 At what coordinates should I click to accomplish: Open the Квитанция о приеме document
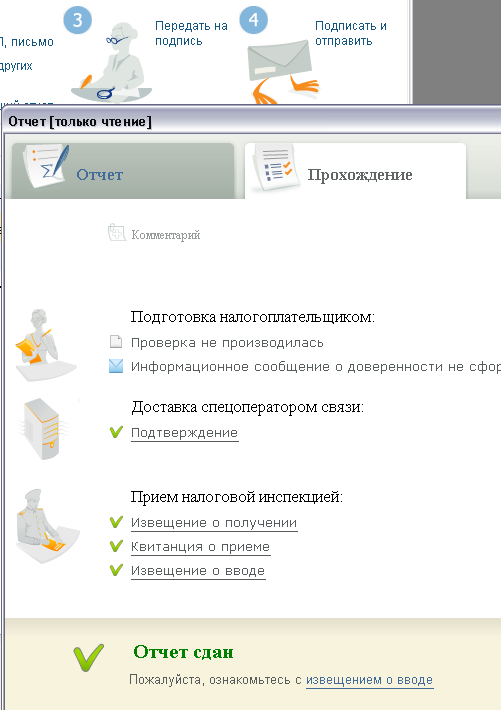click(200, 547)
